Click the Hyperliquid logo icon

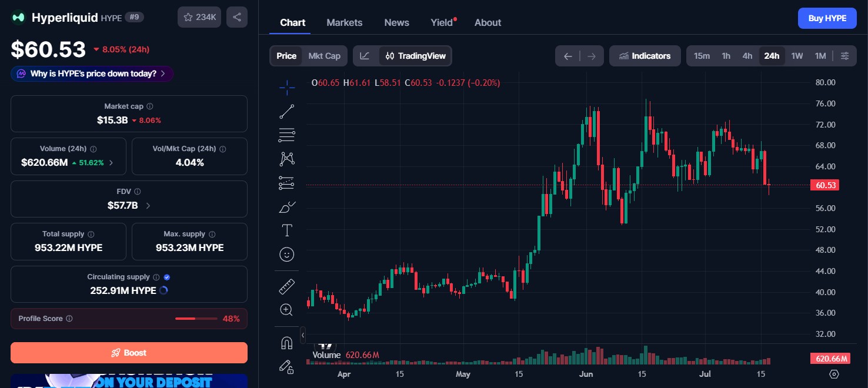pos(19,18)
